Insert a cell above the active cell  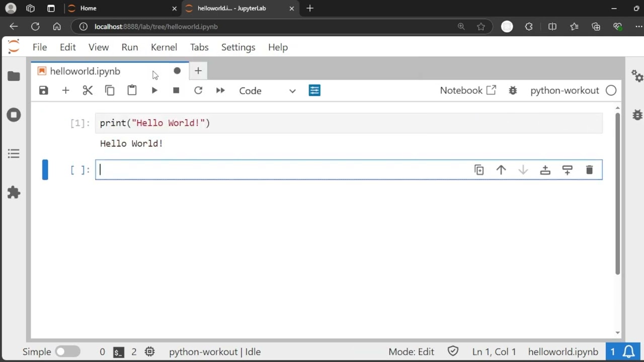click(545, 170)
